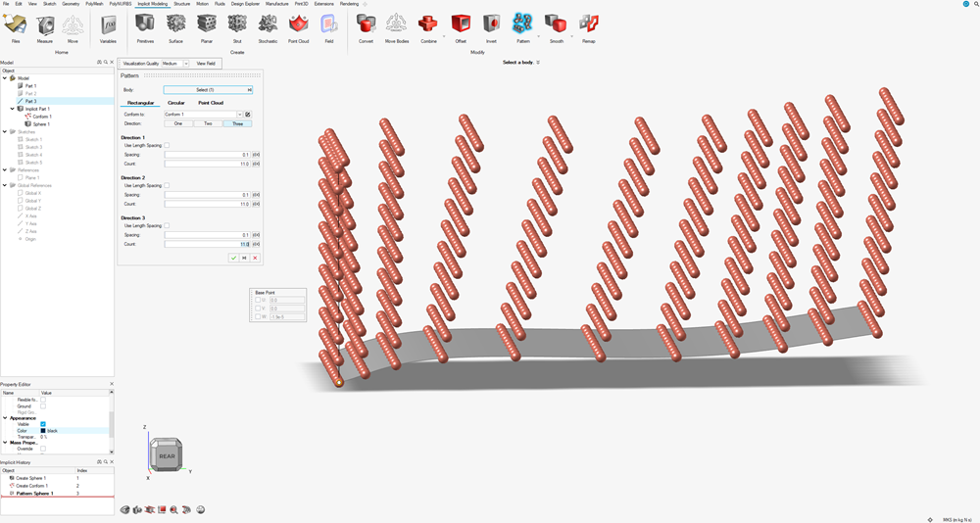The image size is (980, 523).
Task: Choose the Two direction button
Action: [208, 123]
